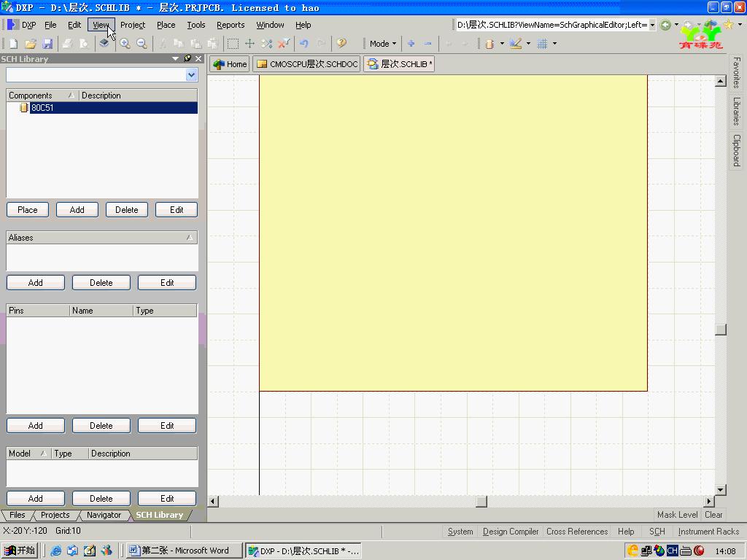This screenshot has width=747, height=560.
Task: Click Add button under the Pins list
Action: 36,426
